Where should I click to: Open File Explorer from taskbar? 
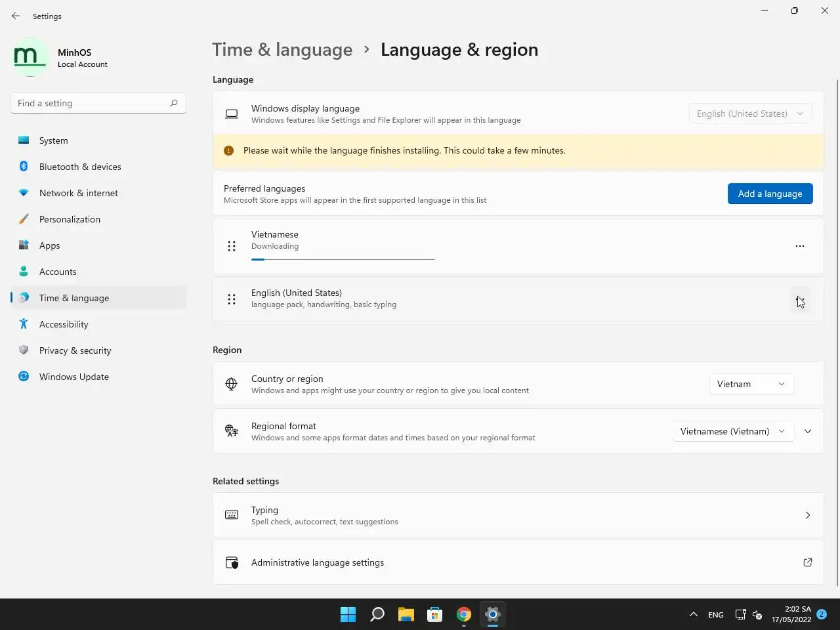(x=406, y=614)
